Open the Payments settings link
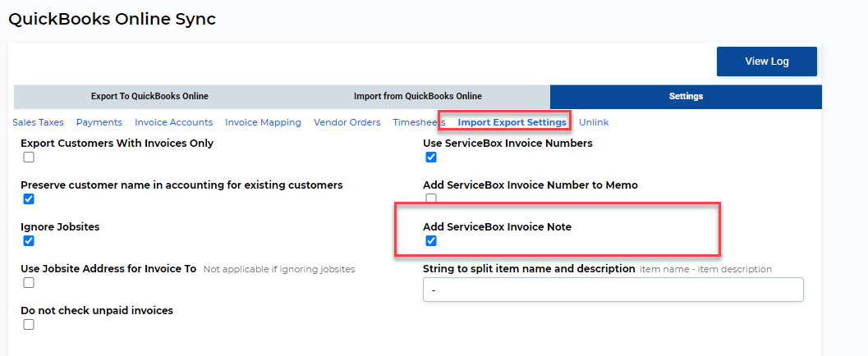 (99, 123)
